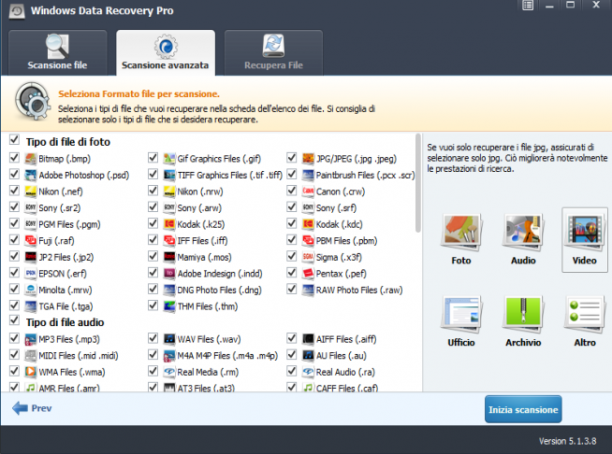Click the Fuji (.raf) icon
The height and width of the screenshot is (454, 612).
(x=30, y=240)
